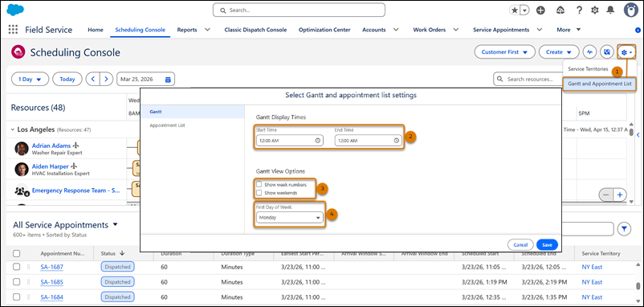Open the 1 Day view dropdown
This screenshot has height=307, width=644.
tap(30, 80)
